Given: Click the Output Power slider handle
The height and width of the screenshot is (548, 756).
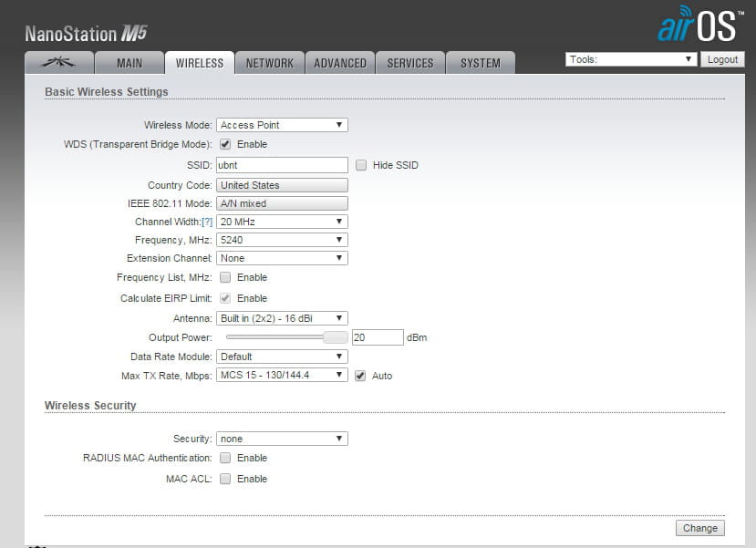Looking at the screenshot, I should pyautogui.click(x=335, y=336).
